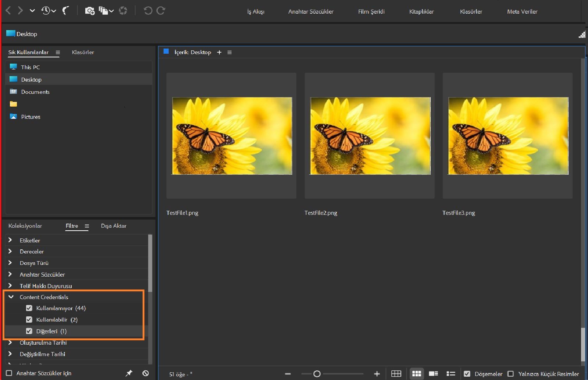Uncheck the Kullanılamıyor (44) checkbox

(x=29, y=308)
